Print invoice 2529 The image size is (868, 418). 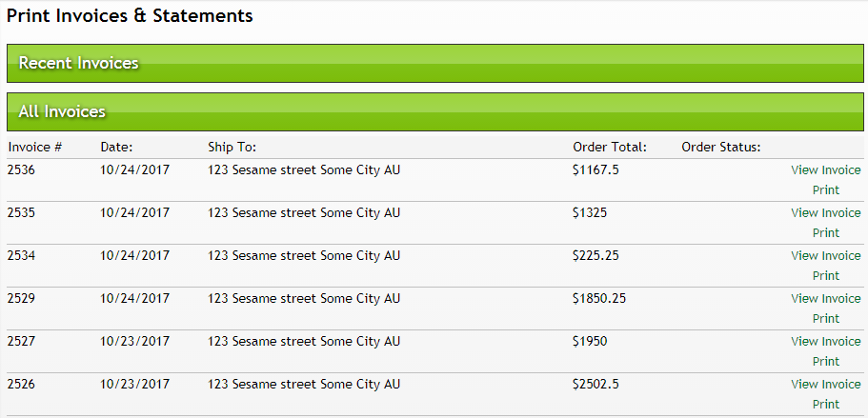tap(825, 319)
